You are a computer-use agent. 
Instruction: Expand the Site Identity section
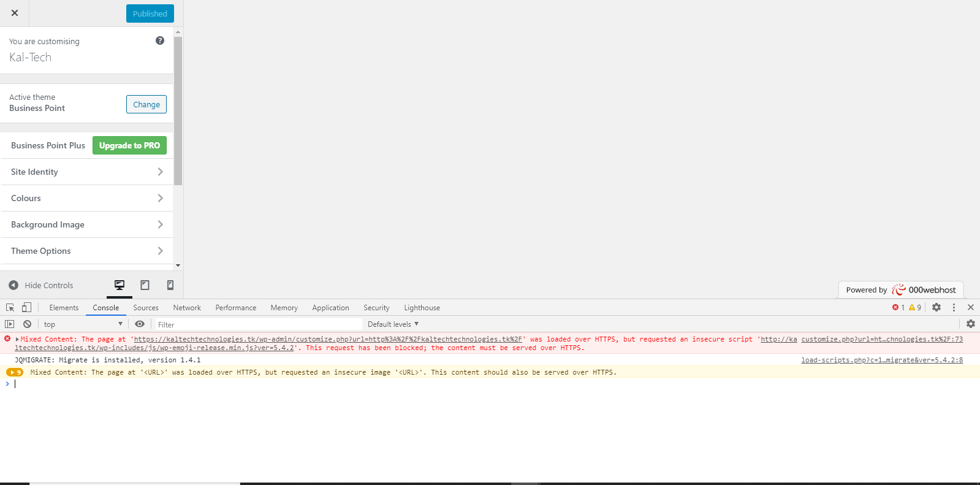click(87, 172)
